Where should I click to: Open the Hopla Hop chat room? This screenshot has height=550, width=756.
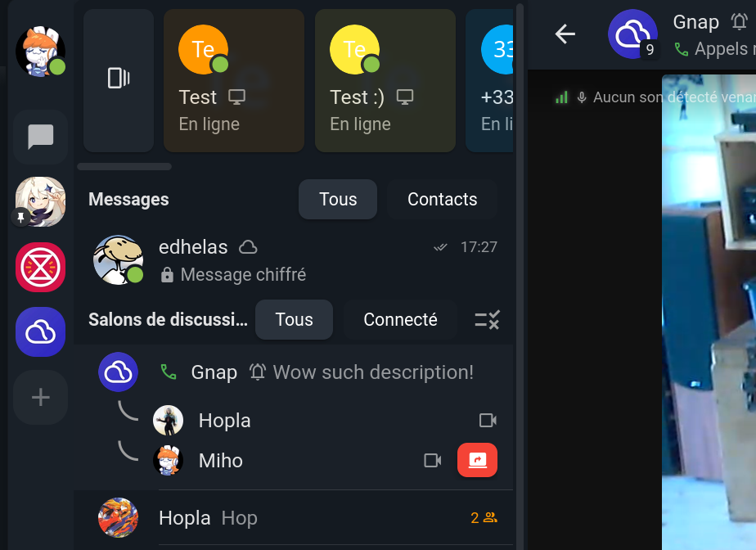293,518
